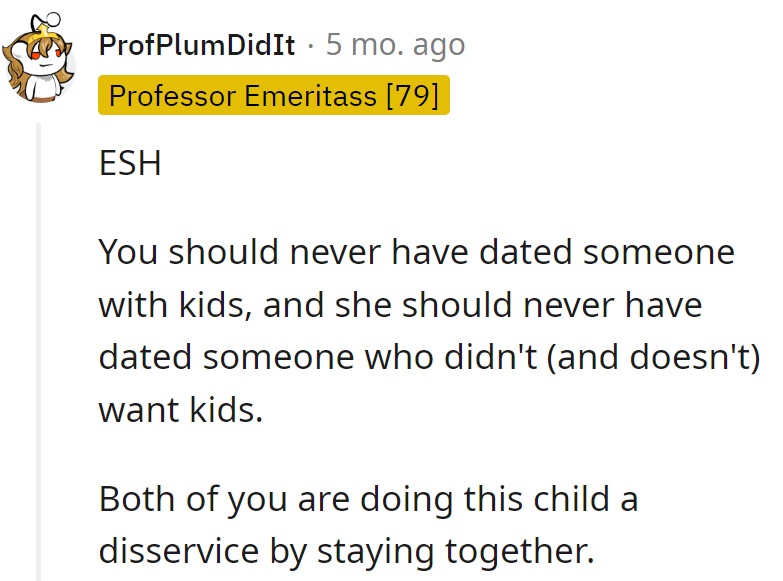
Task: Click the word 'You' starting the second paragraph
Action: 129,252
